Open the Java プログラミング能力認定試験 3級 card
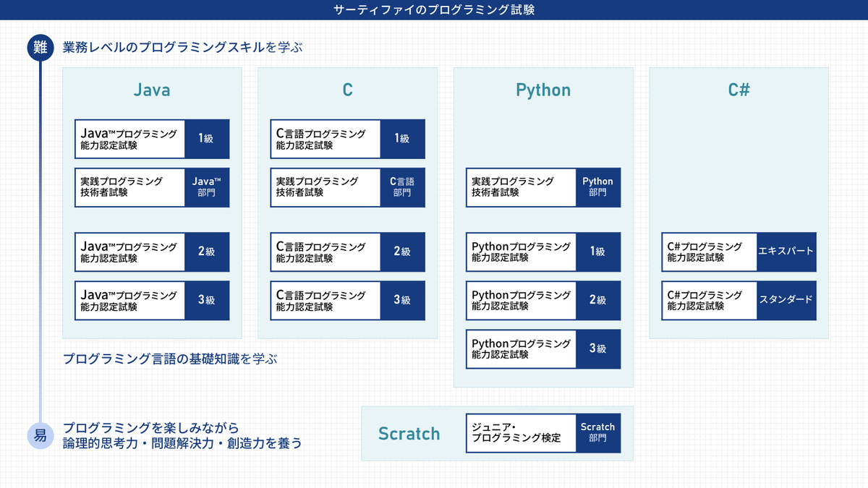Viewport: 868px width, 488px height. pyautogui.click(x=152, y=300)
